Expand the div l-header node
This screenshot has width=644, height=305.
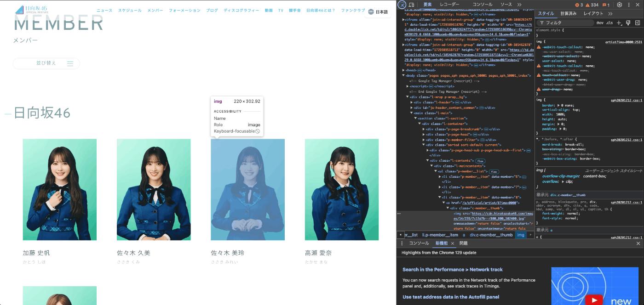(412, 102)
